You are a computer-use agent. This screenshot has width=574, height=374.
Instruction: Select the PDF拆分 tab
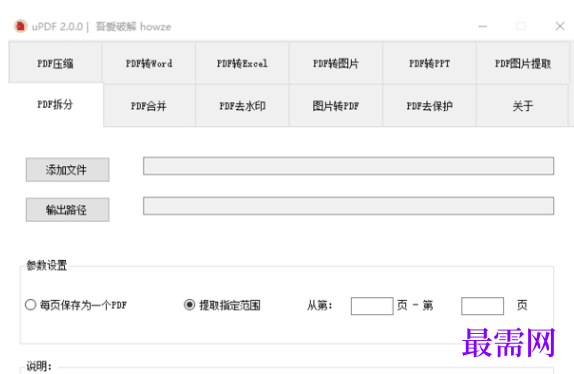point(55,105)
